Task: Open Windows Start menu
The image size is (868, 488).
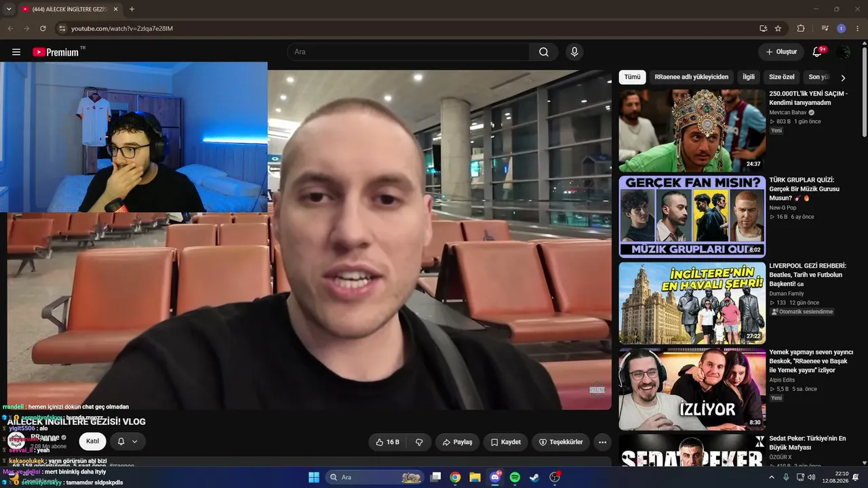Action: pyautogui.click(x=314, y=477)
